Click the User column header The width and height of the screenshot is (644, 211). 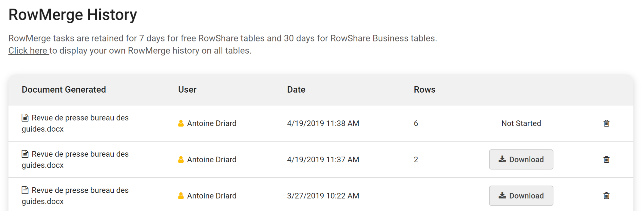(187, 90)
